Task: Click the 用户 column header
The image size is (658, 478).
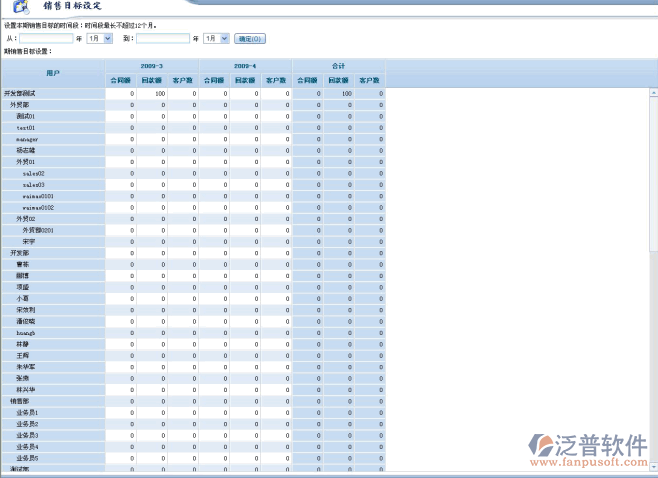Action: (53, 73)
